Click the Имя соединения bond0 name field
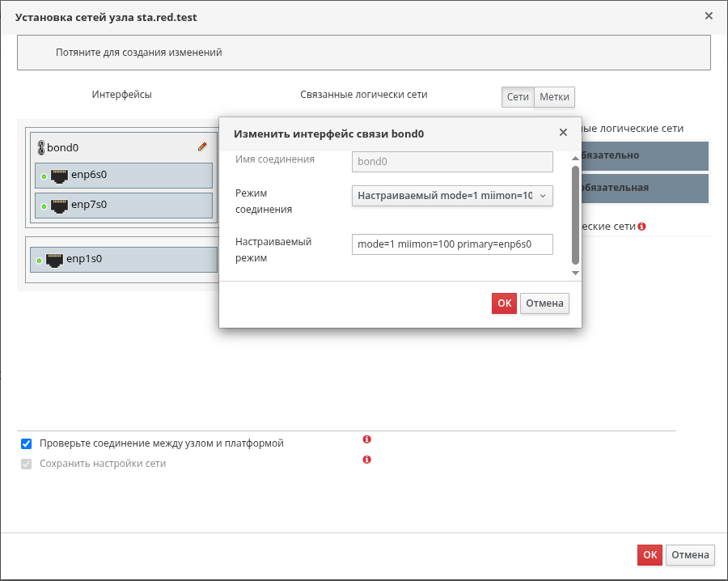Image resolution: width=728 pixels, height=581 pixels. pyautogui.click(x=452, y=162)
